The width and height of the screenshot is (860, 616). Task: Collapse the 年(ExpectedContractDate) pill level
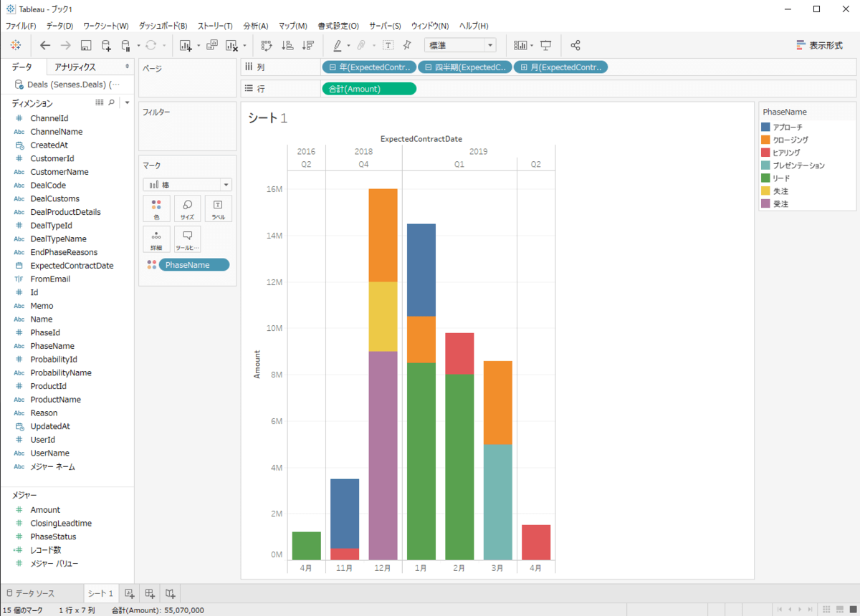pyautogui.click(x=333, y=67)
